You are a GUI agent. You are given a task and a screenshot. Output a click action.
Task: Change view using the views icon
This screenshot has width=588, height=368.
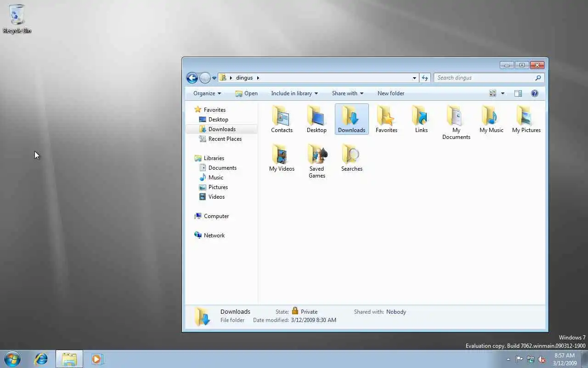tap(493, 93)
